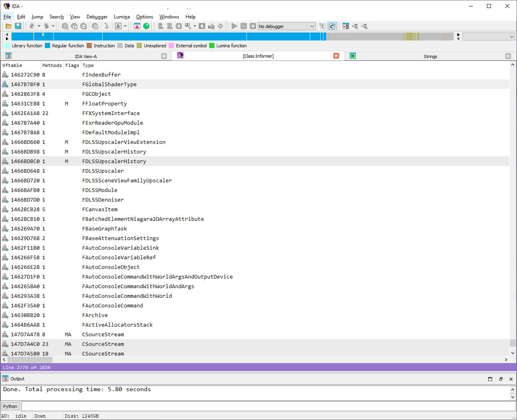Sort by the Vftable column header
The image size is (517, 420).
(20, 65)
